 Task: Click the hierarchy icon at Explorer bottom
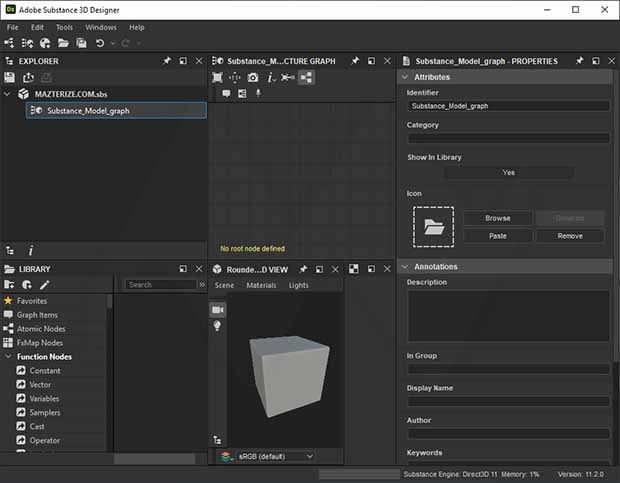point(10,250)
